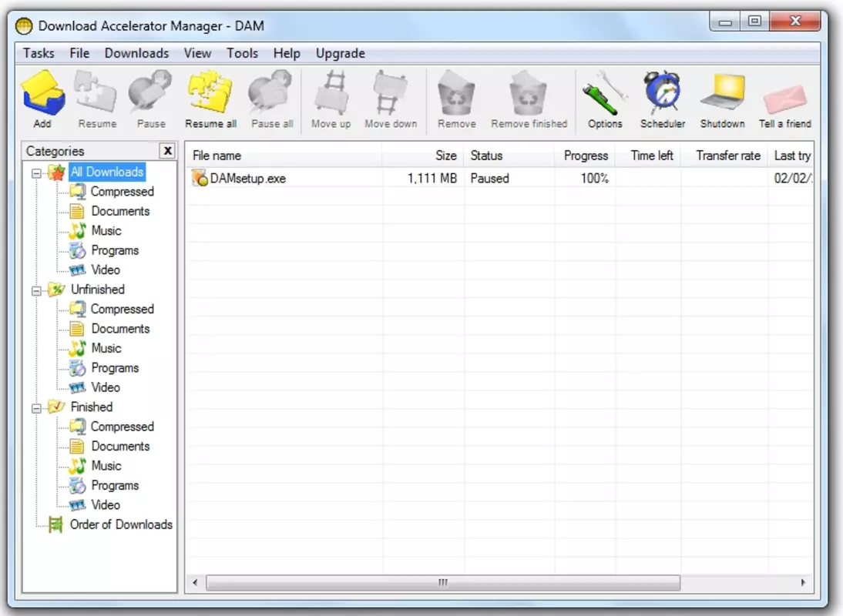The height and width of the screenshot is (616, 843).
Task: Open the View menu
Action: click(197, 53)
